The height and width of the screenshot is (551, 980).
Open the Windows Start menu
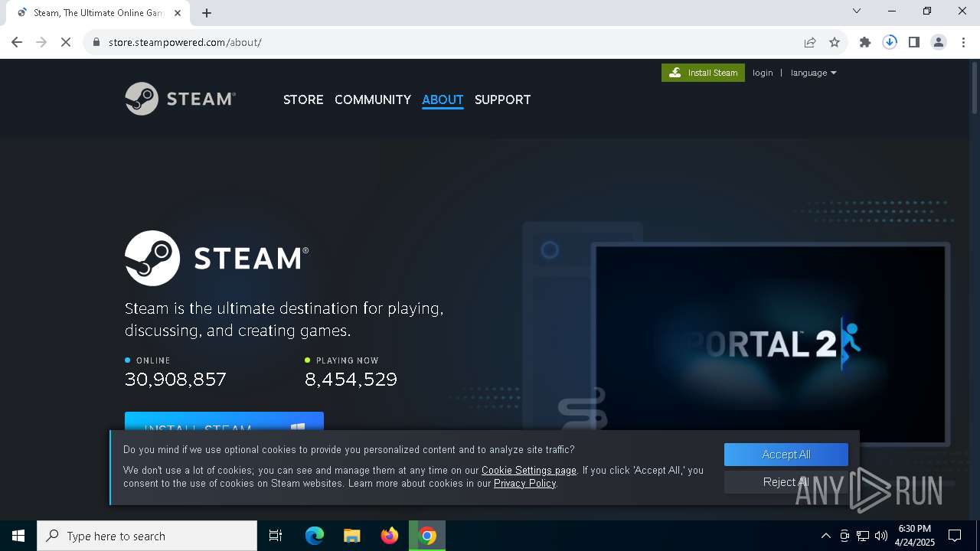click(x=18, y=536)
